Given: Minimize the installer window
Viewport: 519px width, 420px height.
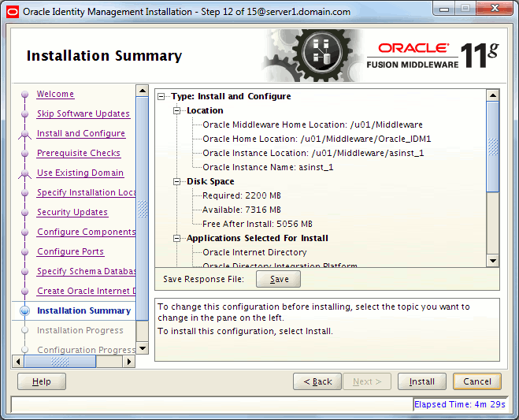Looking at the screenshot, I should pos(444,9).
